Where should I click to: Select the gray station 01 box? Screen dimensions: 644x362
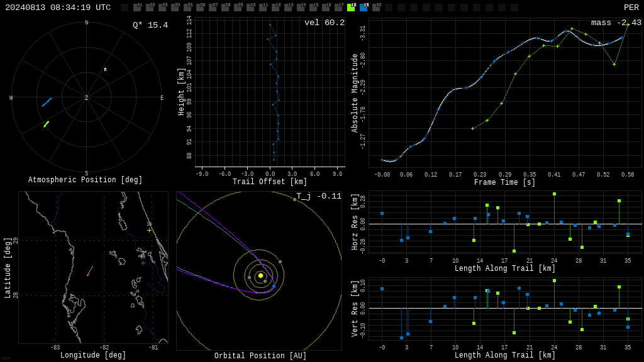click(138, 8)
